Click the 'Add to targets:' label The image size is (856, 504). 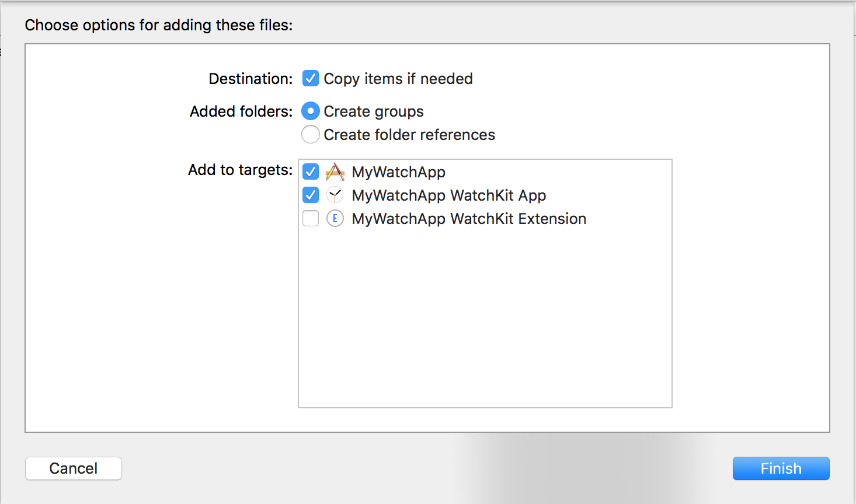coord(240,170)
